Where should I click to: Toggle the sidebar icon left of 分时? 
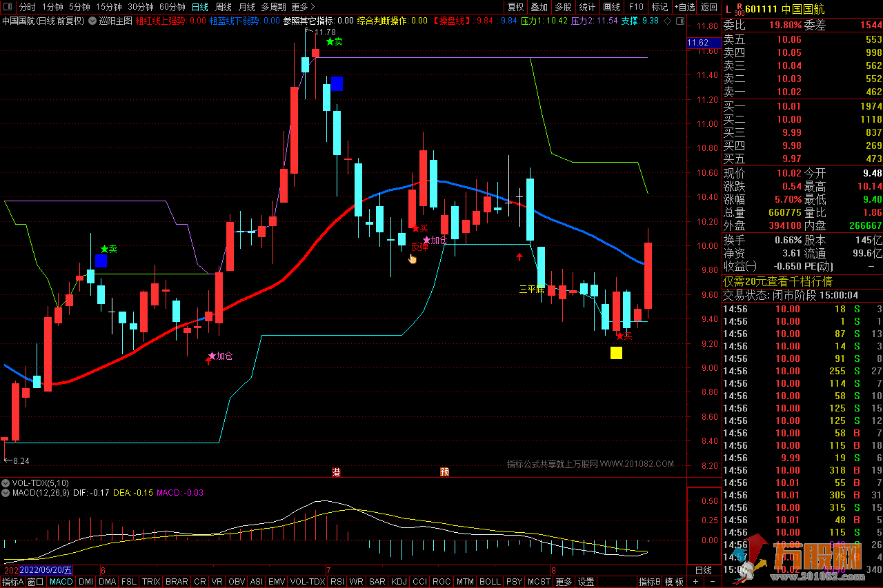(7, 7)
